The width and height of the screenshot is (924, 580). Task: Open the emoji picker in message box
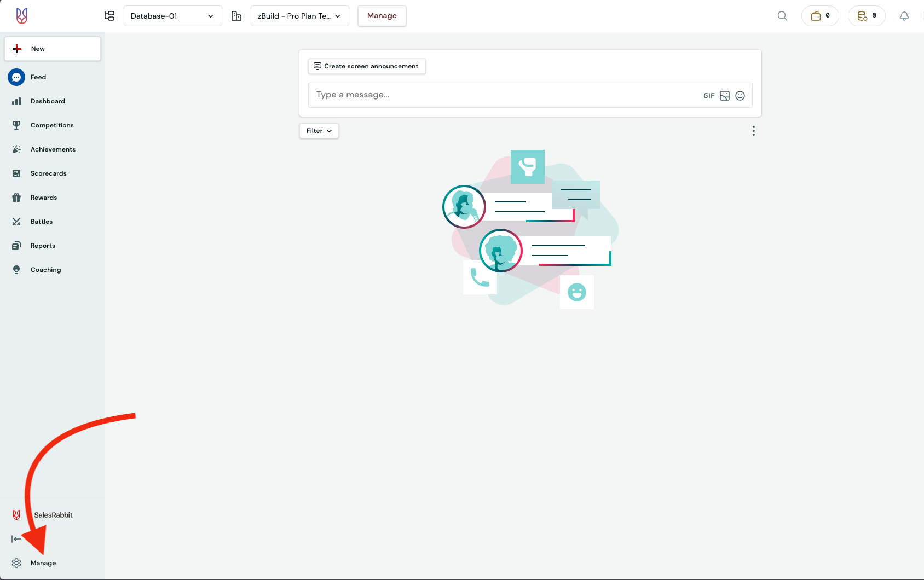(x=740, y=96)
